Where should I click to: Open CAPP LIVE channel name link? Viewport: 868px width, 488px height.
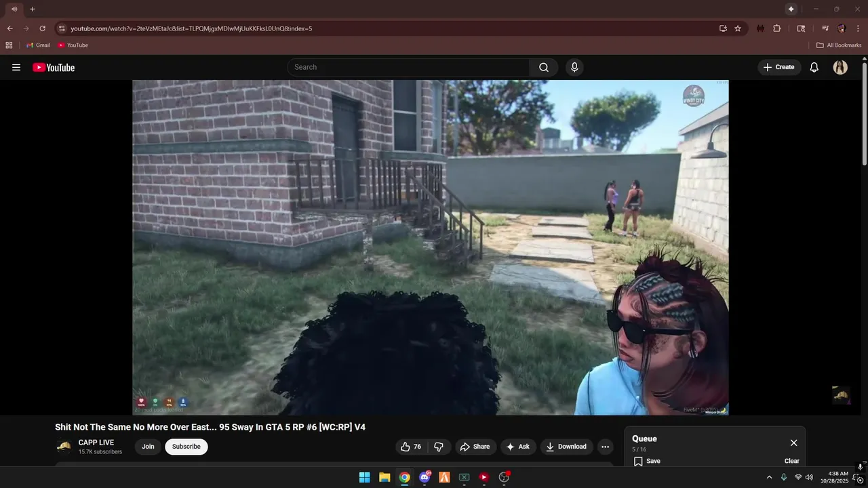[x=96, y=443]
